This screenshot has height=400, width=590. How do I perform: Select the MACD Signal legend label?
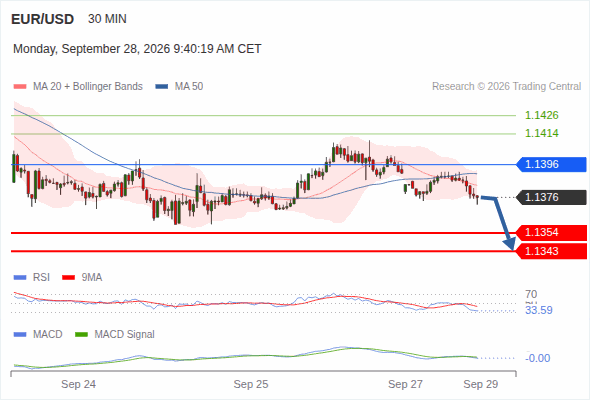(124, 335)
